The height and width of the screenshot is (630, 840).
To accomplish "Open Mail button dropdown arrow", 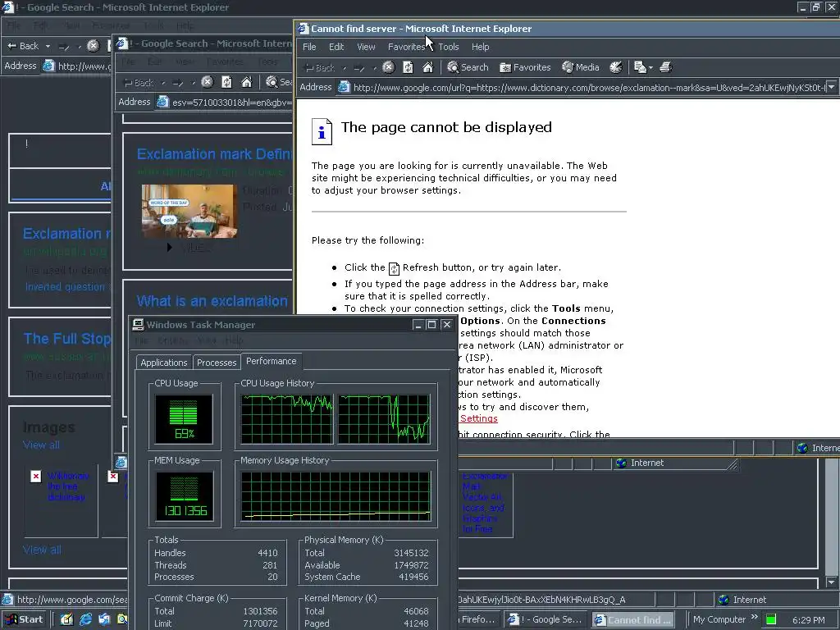I will pyautogui.click(x=651, y=67).
